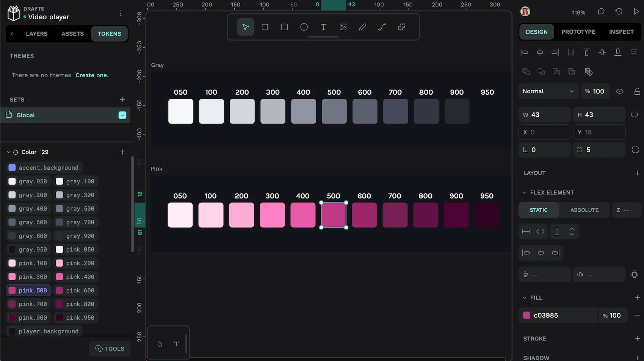The image size is (644, 361).
Task: Set flex position to Static
Action: click(x=539, y=210)
